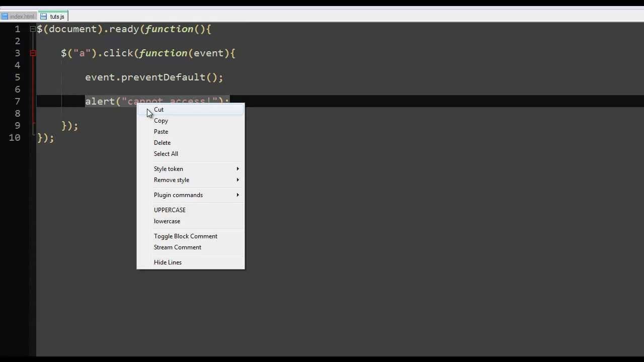Convert selection with UPPERCASE option
The image size is (644, 362).
[191, 210]
